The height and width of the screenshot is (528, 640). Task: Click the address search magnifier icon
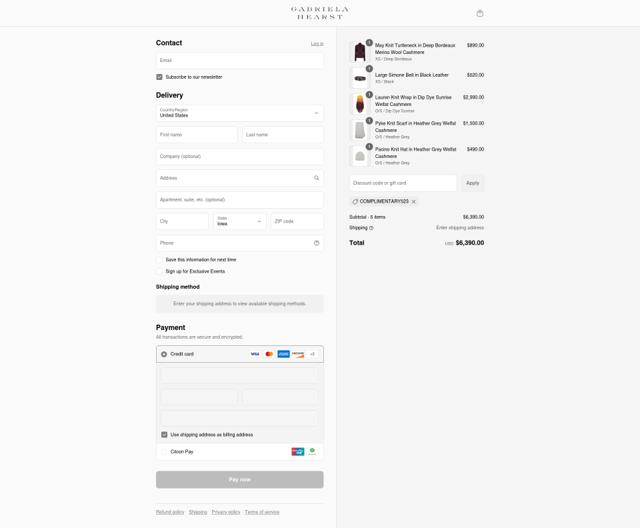tap(316, 178)
